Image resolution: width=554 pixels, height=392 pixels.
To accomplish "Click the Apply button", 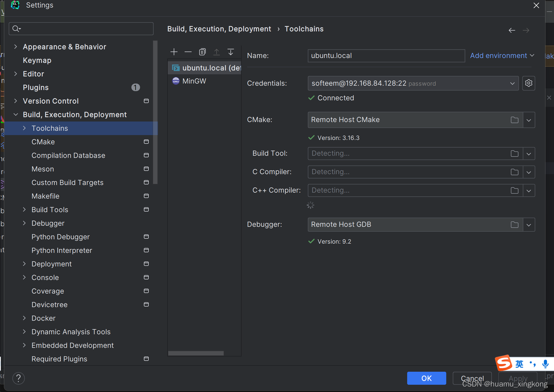I will [x=518, y=378].
